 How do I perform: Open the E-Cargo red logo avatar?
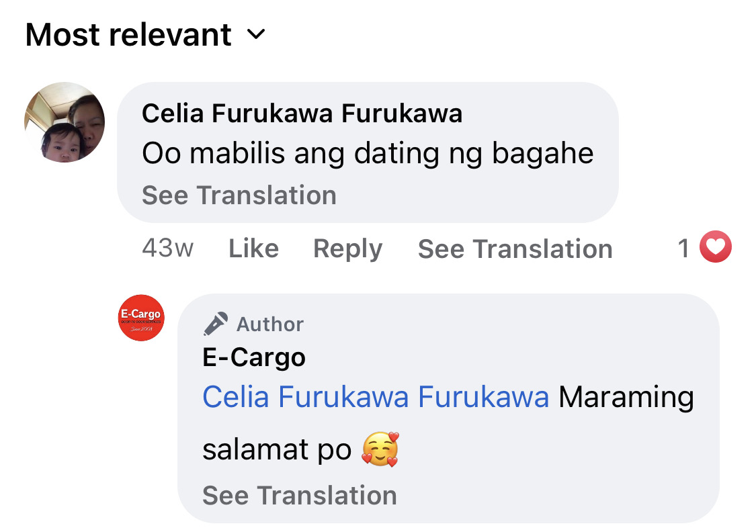141,318
